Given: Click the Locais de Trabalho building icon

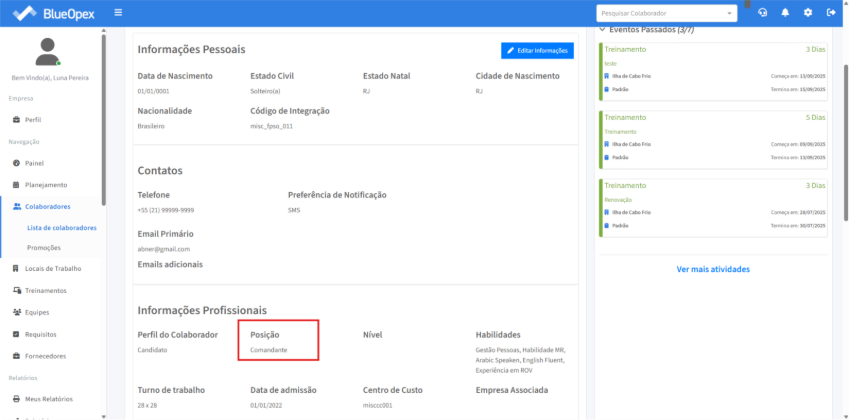Looking at the screenshot, I should (16, 268).
